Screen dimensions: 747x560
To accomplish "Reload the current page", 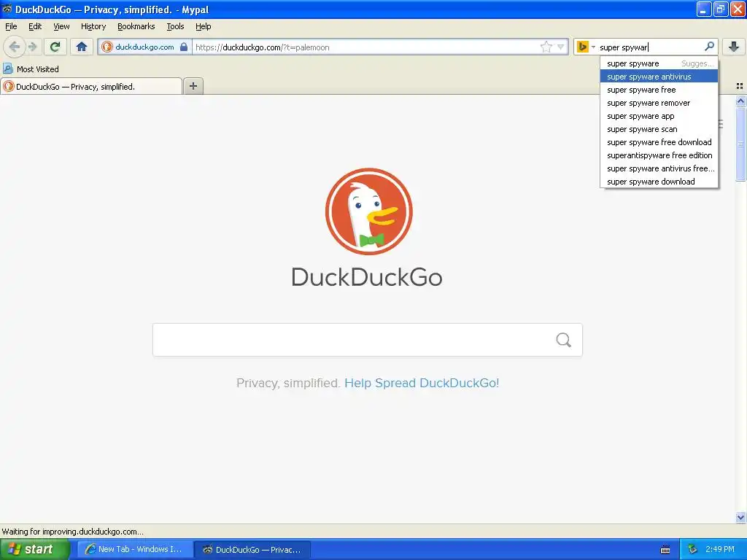I will 55,47.
